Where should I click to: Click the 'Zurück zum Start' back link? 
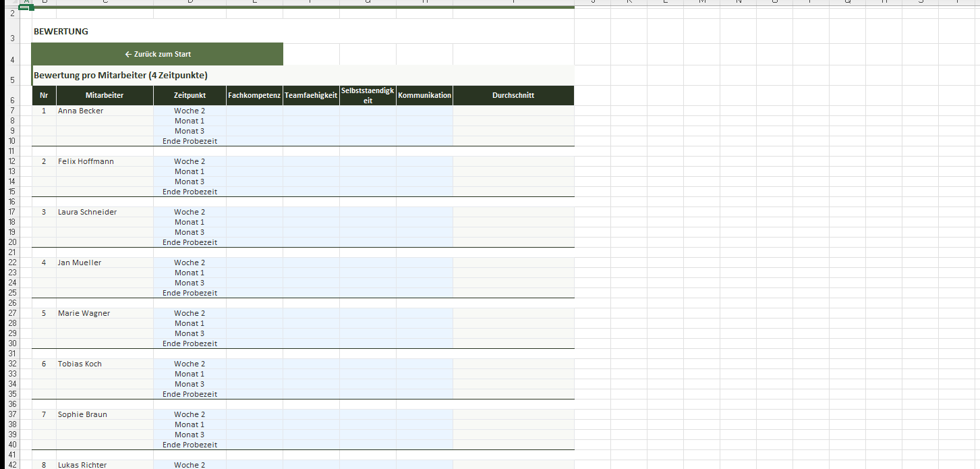point(158,54)
